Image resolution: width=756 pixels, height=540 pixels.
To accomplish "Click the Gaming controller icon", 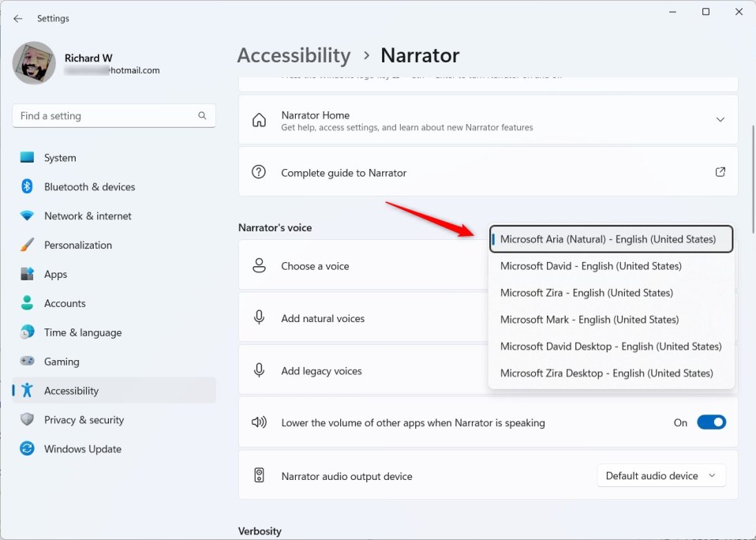I will (27, 361).
